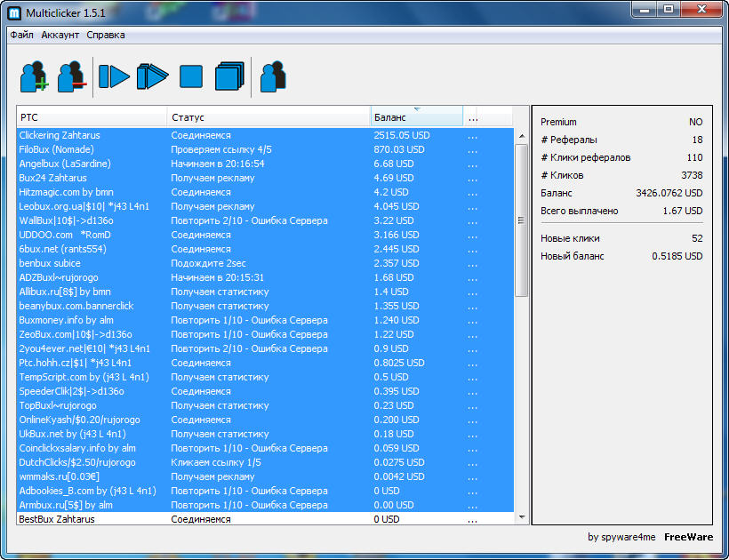
Task: Open the '...' cell of FiloBux (Nomade) row
Action: click(472, 149)
